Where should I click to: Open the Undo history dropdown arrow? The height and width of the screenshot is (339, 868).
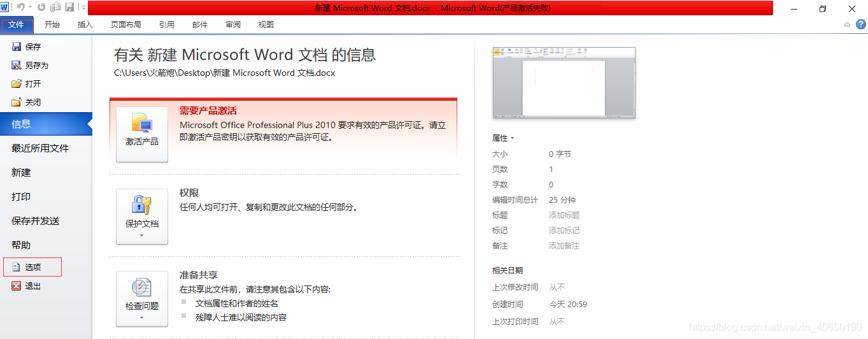tap(30, 8)
